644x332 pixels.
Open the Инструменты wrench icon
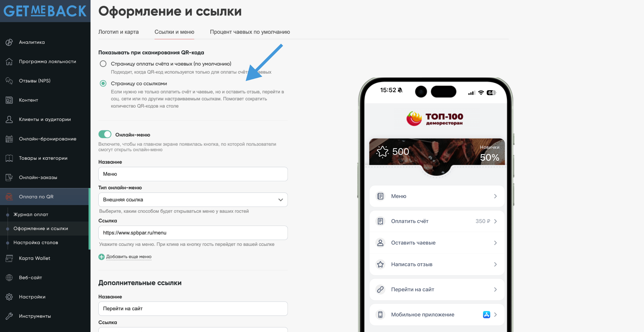[9, 316]
